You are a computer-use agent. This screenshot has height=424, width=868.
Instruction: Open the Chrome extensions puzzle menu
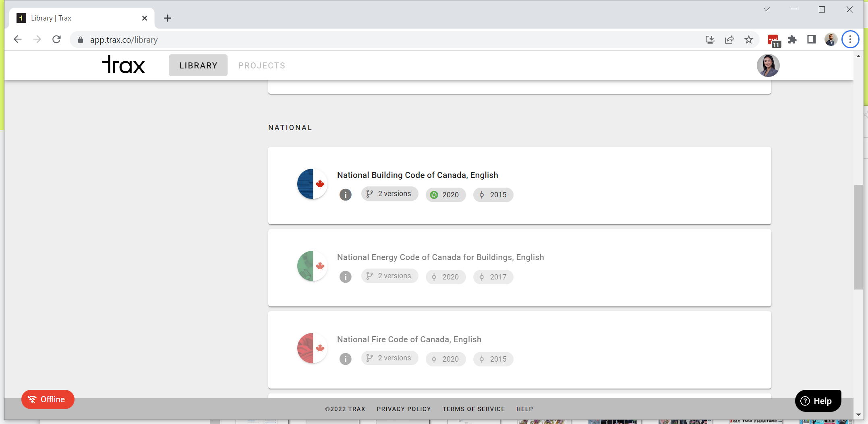[792, 39]
